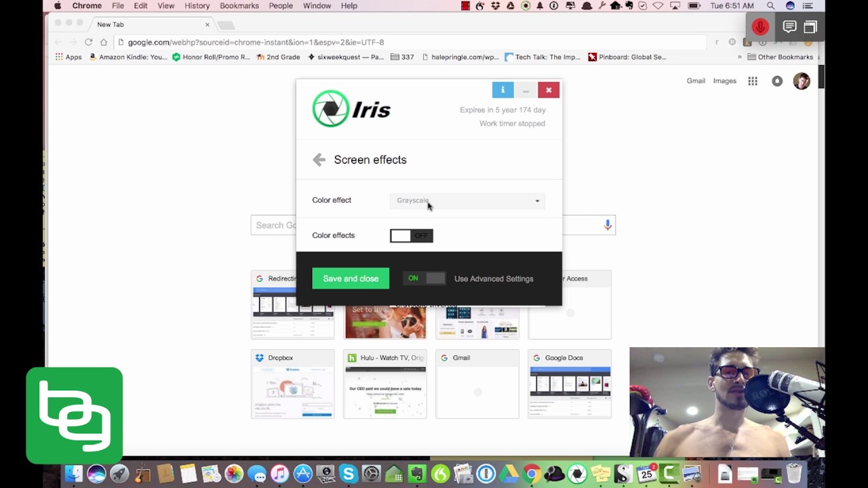Open the Amazon Kindle bookmark

[x=127, y=57]
